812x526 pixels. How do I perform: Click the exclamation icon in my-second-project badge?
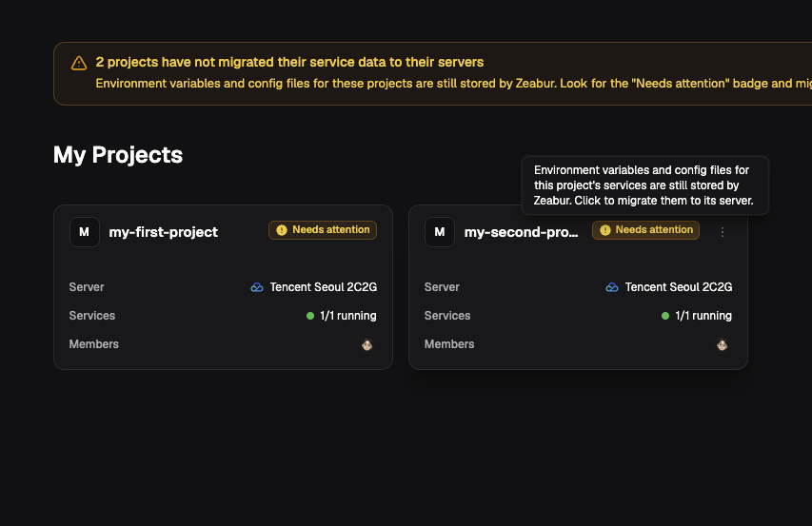click(x=604, y=230)
